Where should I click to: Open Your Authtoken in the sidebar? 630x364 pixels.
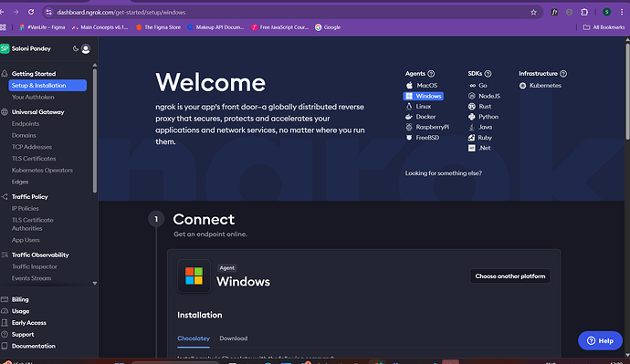click(x=33, y=97)
